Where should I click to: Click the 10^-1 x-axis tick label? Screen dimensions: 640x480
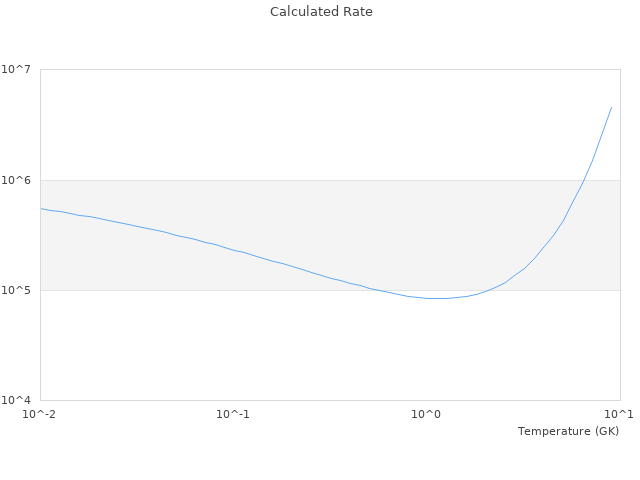[x=233, y=414]
